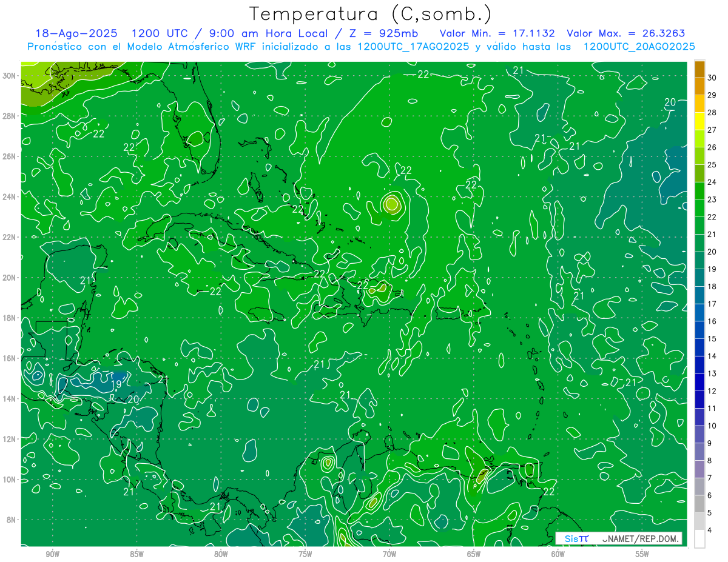The width and height of the screenshot is (728, 562).
Task: Click the '80W' longitude label
Action: click(x=221, y=554)
